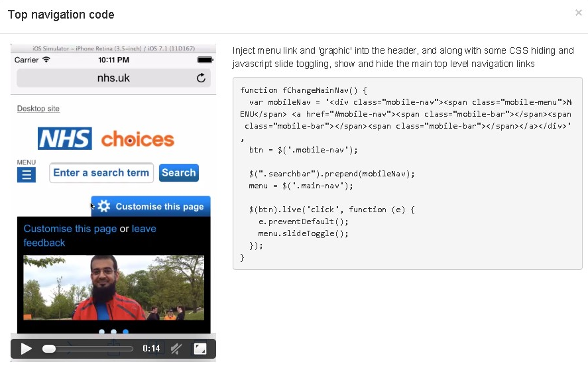Viewport: 588px width, 368px height.
Task: Open the Desktop site link
Action: click(38, 109)
